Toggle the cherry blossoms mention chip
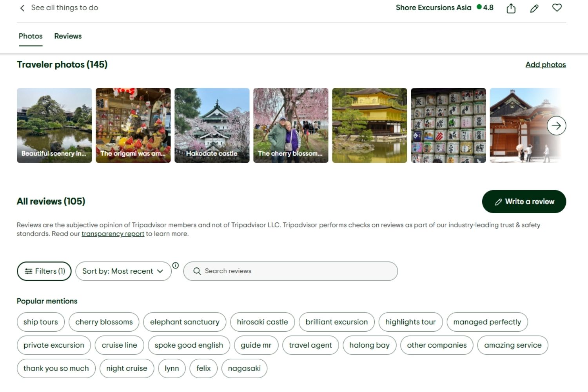The width and height of the screenshot is (588, 392). click(104, 322)
